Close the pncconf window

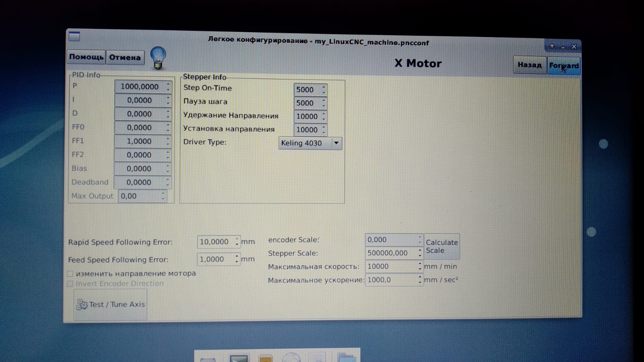[x=574, y=47]
